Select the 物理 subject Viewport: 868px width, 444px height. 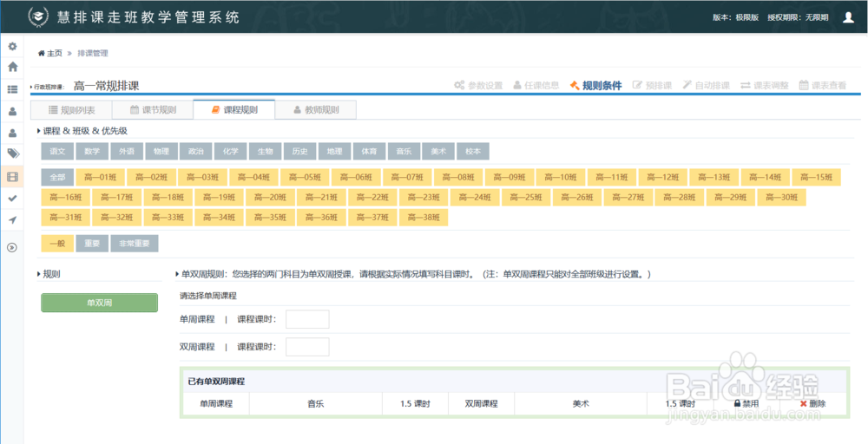(161, 151)
